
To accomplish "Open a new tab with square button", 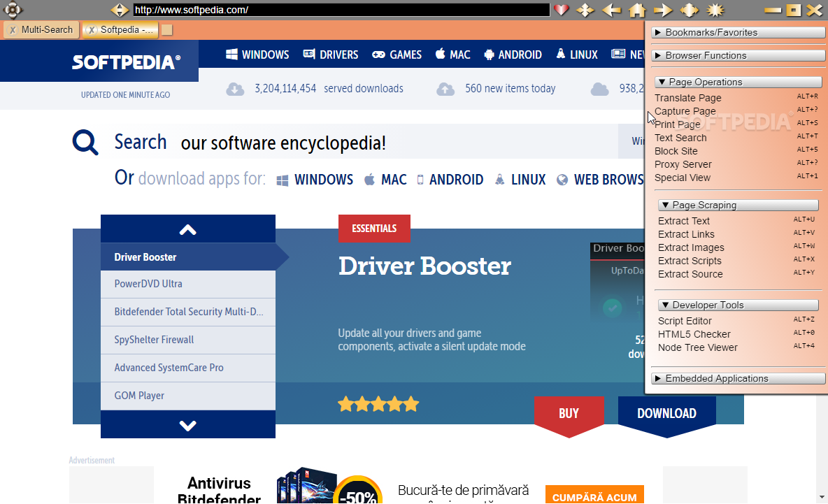I will (167, 30).
